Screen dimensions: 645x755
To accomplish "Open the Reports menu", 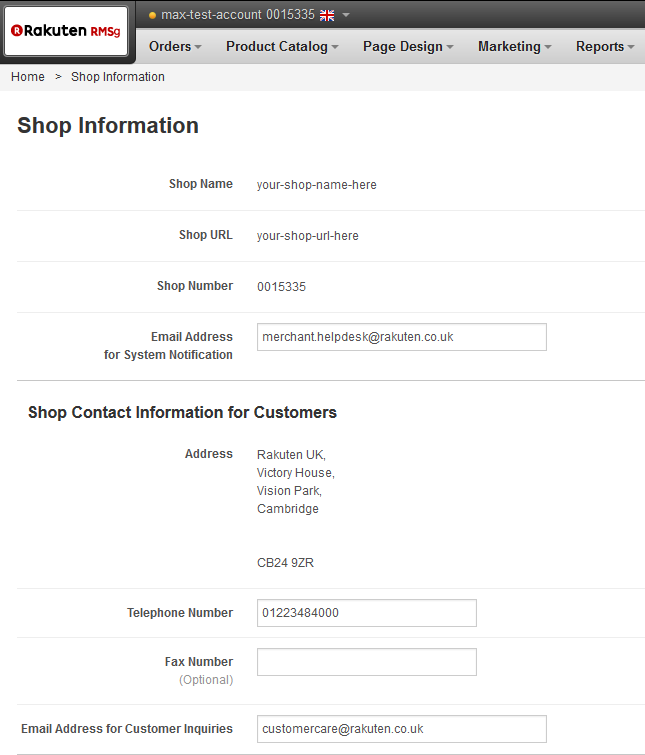I will coord(605,46).
